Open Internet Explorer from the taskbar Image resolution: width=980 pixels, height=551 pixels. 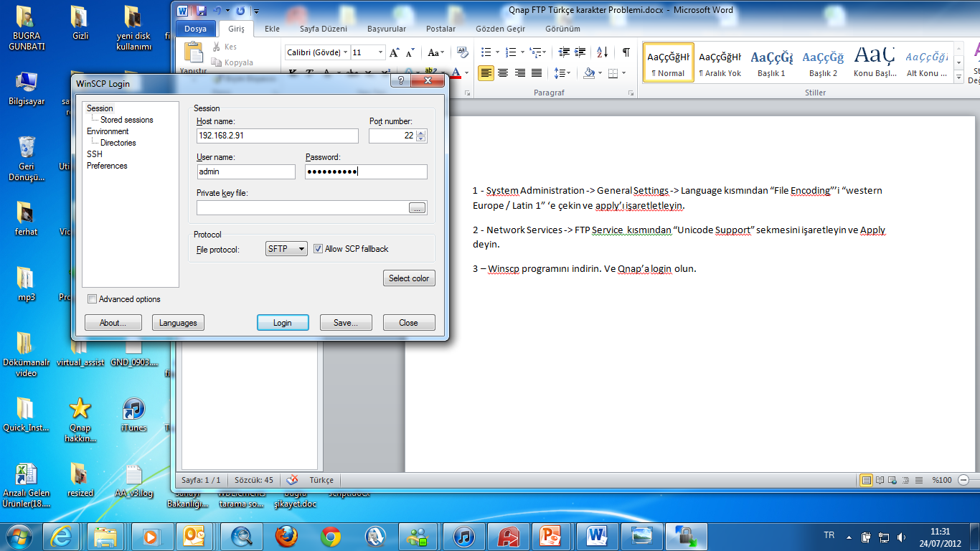[x=61, y=536]
